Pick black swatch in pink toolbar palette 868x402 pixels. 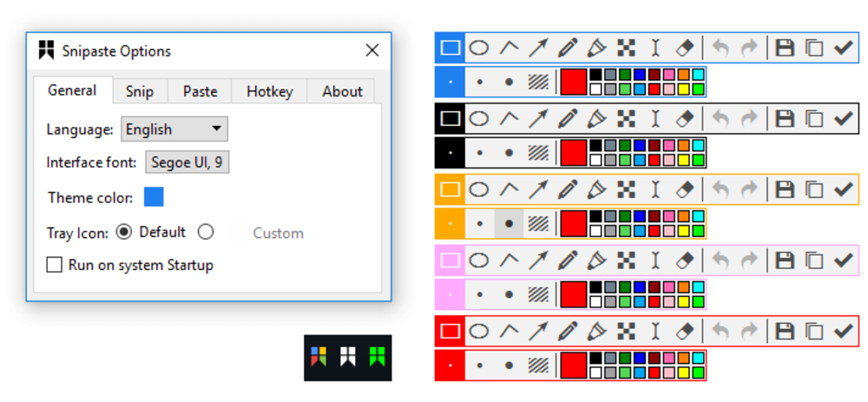point(595,287)
